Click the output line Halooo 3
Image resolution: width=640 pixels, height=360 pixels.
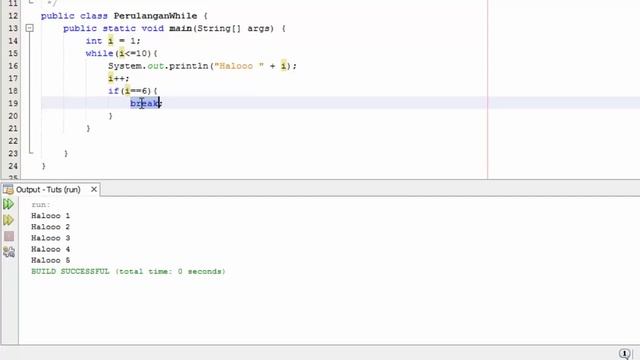coord(50,238)
